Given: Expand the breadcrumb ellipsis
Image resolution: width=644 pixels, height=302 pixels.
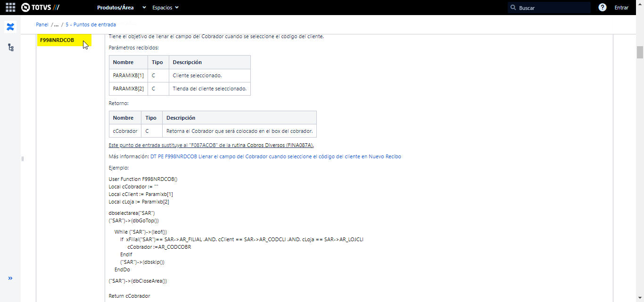Looking at the screenshot, I should pyautogui.click(x=56, y=24).
